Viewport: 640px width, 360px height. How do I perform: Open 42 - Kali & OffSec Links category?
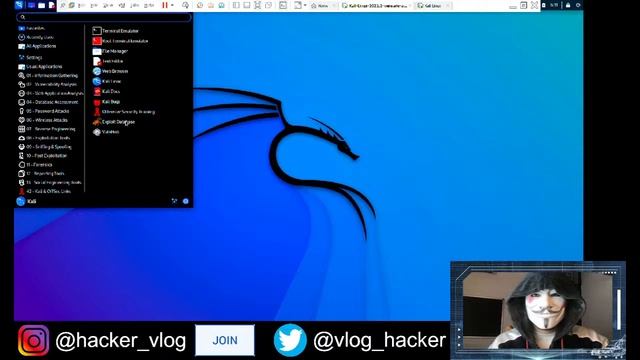click(x=44, y=191)
